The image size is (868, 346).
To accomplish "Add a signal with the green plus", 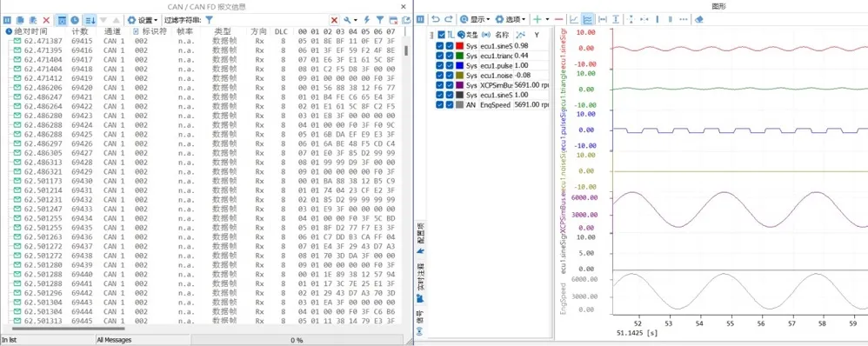I will pos(537,19).
